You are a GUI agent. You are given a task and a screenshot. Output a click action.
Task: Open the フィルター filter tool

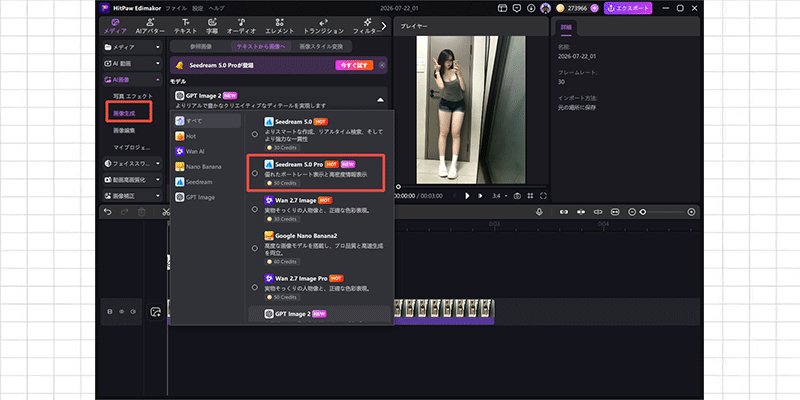[366, 26]
